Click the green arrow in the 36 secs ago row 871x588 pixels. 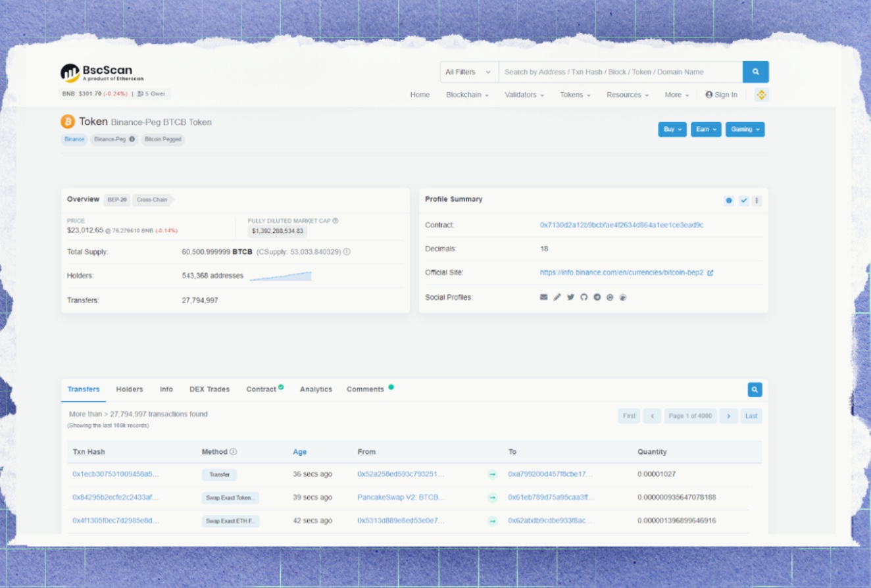tap(492, 474)
